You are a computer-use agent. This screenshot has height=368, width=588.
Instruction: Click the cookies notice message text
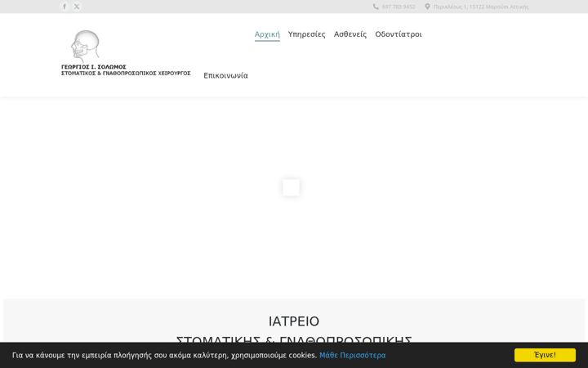(164, 355)
